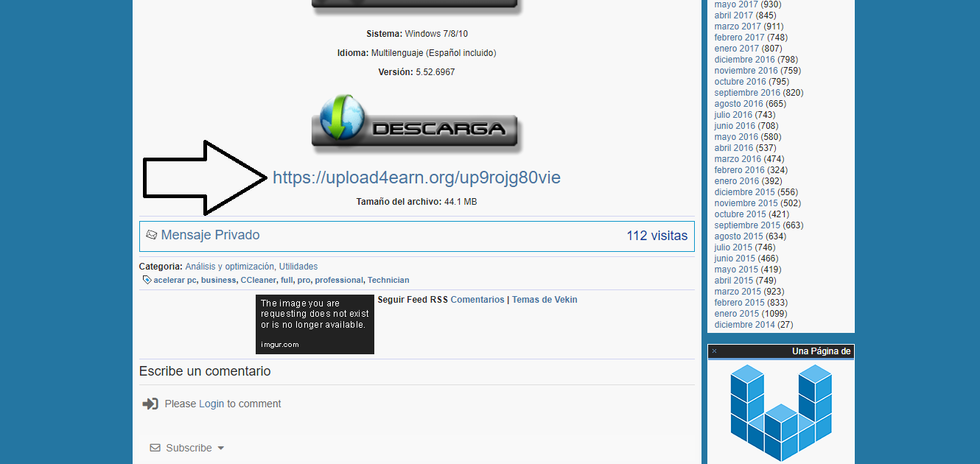Screen dimensions: 980x464
Task: Click the broken imgur image placeholder
Action: pos(315,324)
